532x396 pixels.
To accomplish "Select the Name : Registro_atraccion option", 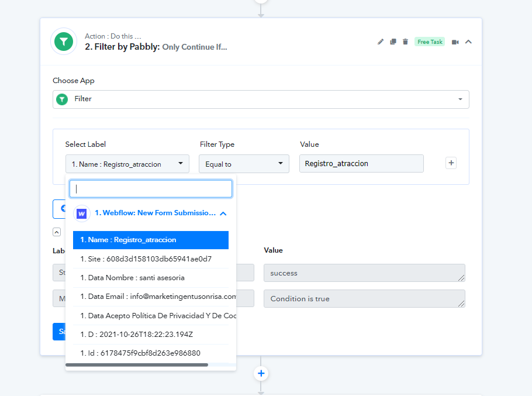I will pyautogui.click(x=151, y=240).
